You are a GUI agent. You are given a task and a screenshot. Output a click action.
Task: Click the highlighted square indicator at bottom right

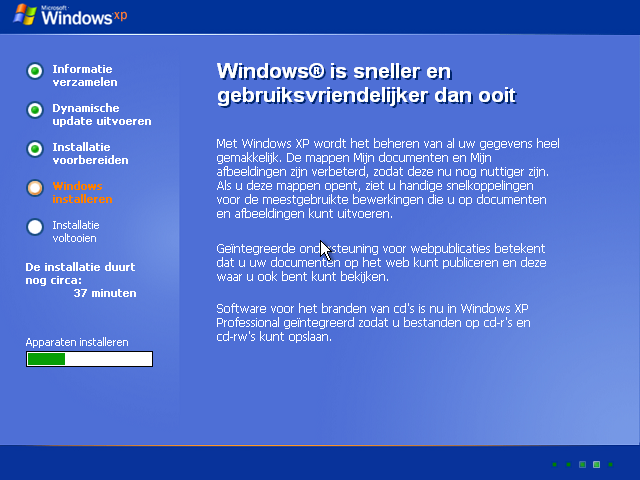click(597, 464)
